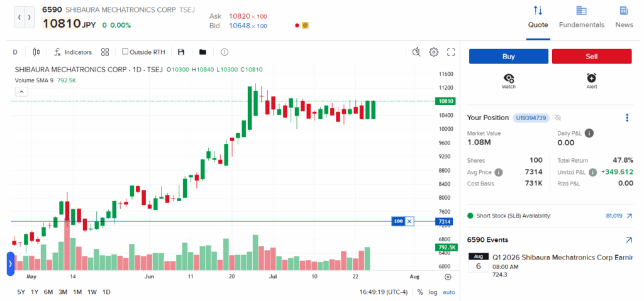Select the chart title legend SHIBAURA MECHATRONICS CORP
The height and width of the screenshot is (301, 644).
(x=70, y=69)
